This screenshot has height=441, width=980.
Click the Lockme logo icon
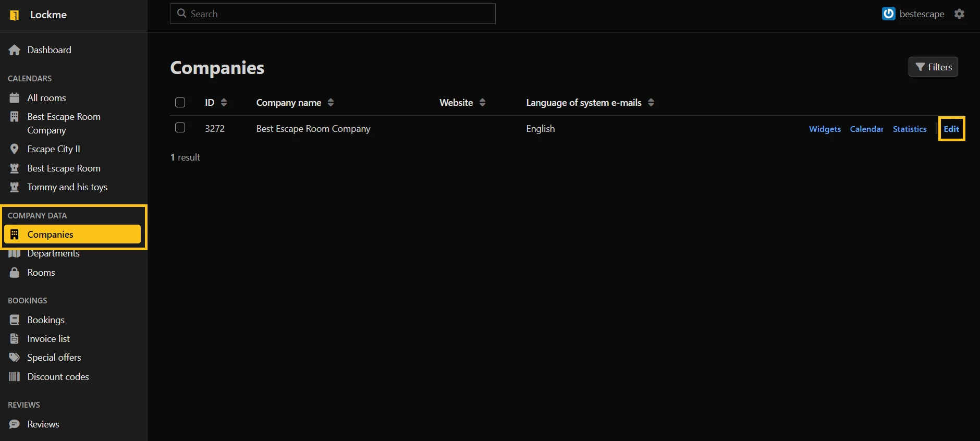pyautogui.click(x=15, y=15)
